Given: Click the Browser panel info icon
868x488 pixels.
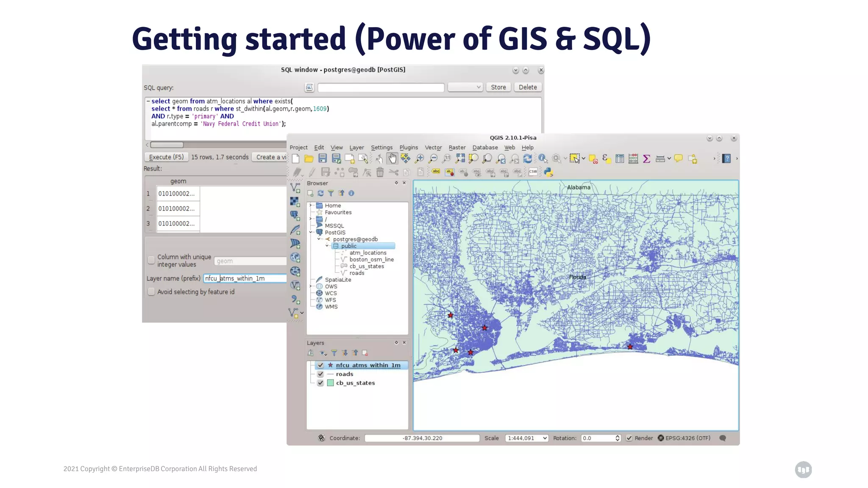Looking at the screenshot, I should tap(351, 193).
